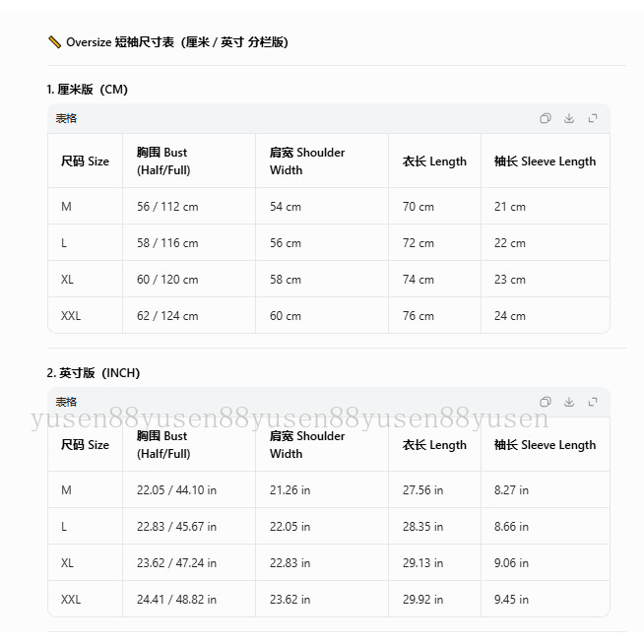
Task: Expand the INCH table to fullscreen
Action: click(x=593, y=402)
